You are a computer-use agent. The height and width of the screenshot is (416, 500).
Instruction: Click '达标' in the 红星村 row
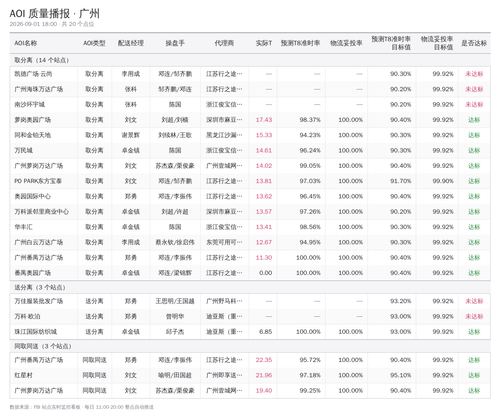474,375
